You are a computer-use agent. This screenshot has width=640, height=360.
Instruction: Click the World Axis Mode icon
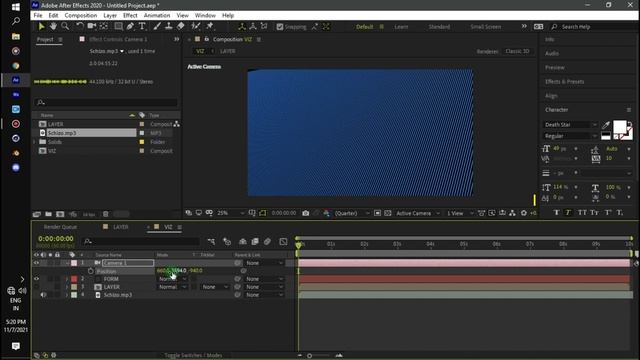click(x=253, y=27)
